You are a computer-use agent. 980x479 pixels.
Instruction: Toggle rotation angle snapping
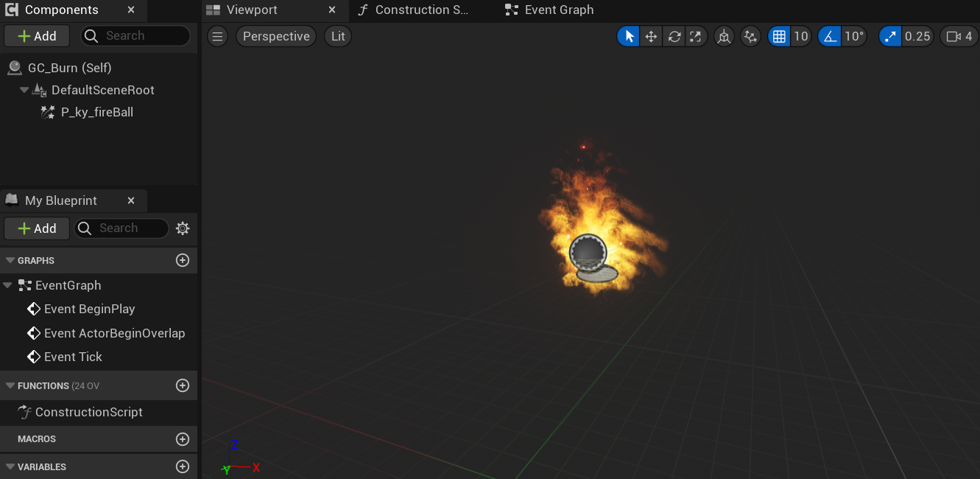(x=830, y=36)
